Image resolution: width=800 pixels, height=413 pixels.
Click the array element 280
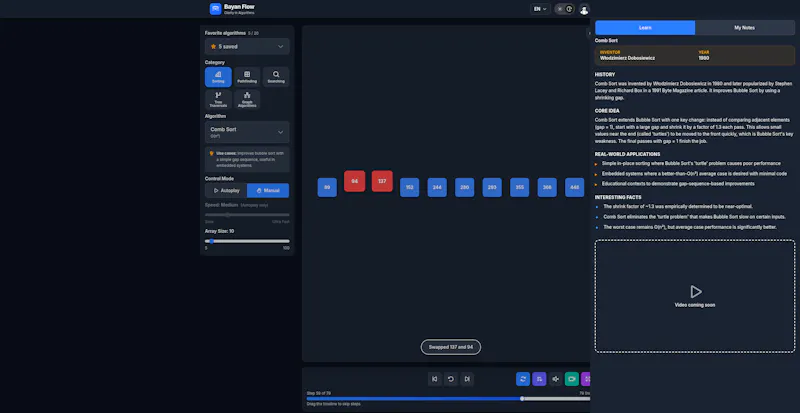click(x=465, y=187)
